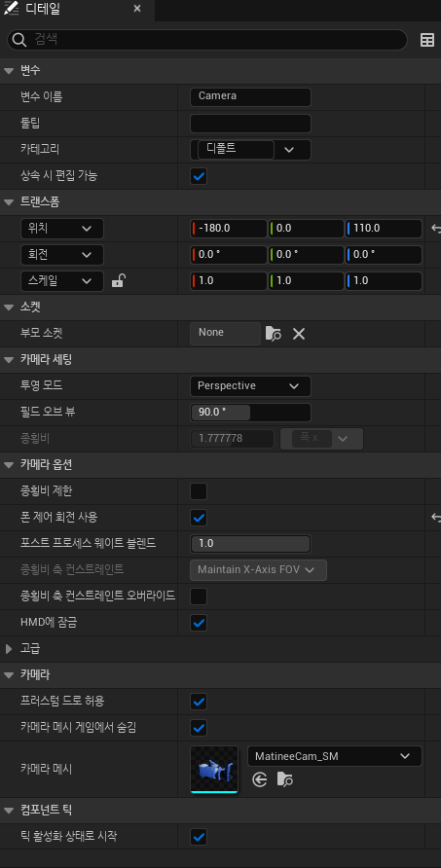This screenshot has width=441, height=868.
Task: Browse parent socket with the folder search icon
Action: [x=274, y=333]
